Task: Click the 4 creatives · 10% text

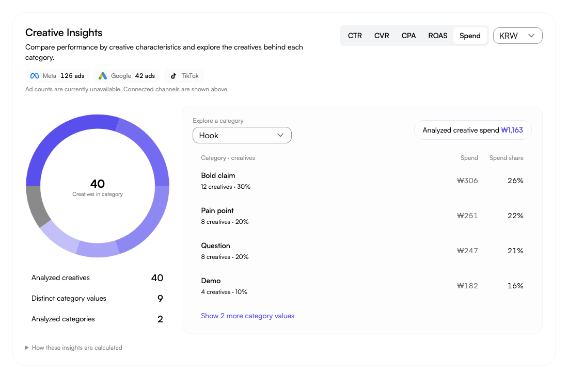Action: (224, 292)
